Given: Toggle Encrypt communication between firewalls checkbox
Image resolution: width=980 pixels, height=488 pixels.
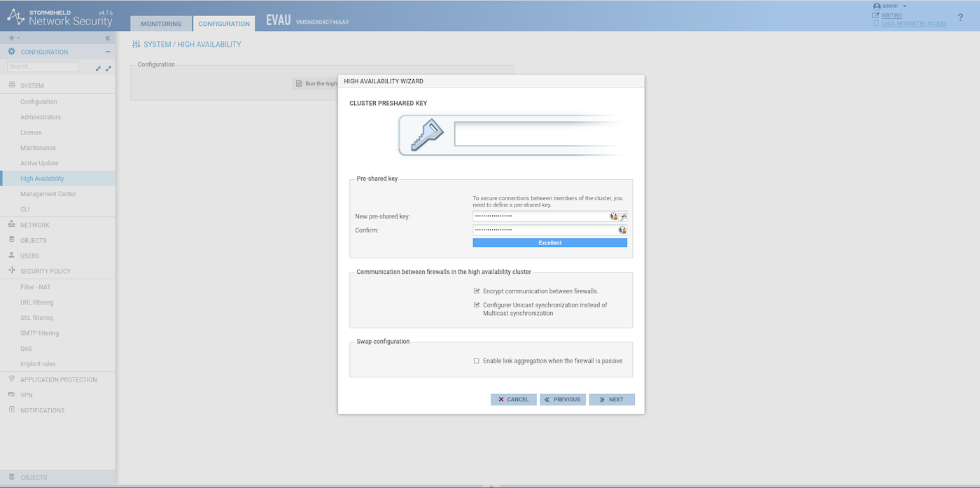Looking at the screenshot, I should pos(477,291).
